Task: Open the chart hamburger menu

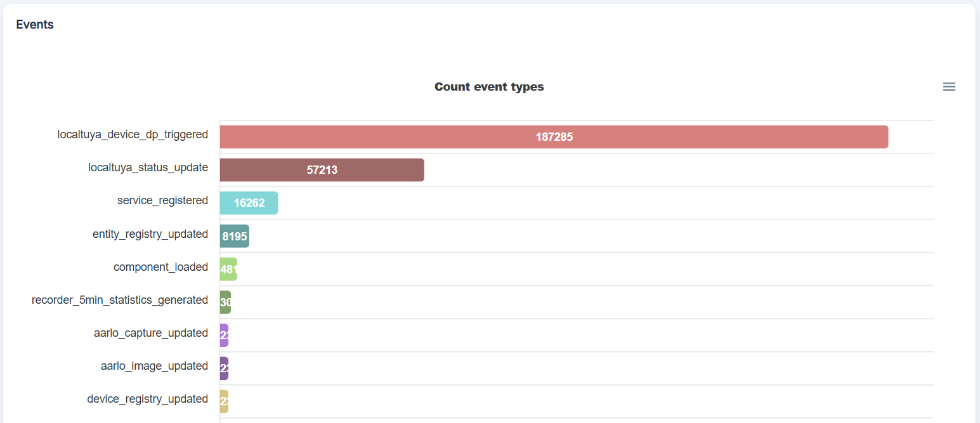Action: (x=949, y=87)
